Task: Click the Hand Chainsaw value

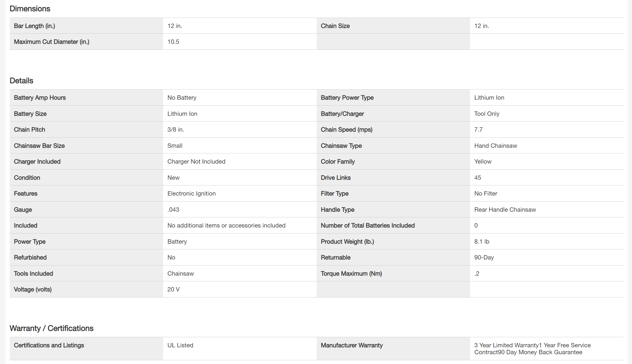Action: 496,146
